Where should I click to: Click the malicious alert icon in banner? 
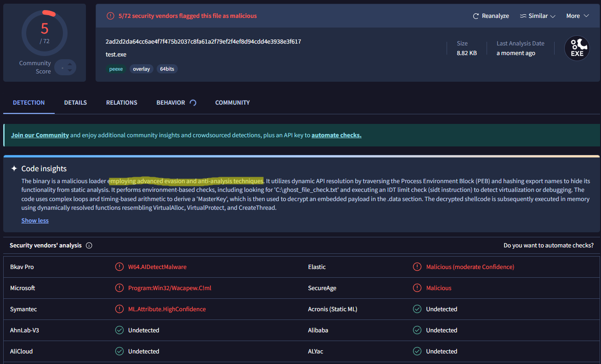pyautogui.click(x=110, y=16)
